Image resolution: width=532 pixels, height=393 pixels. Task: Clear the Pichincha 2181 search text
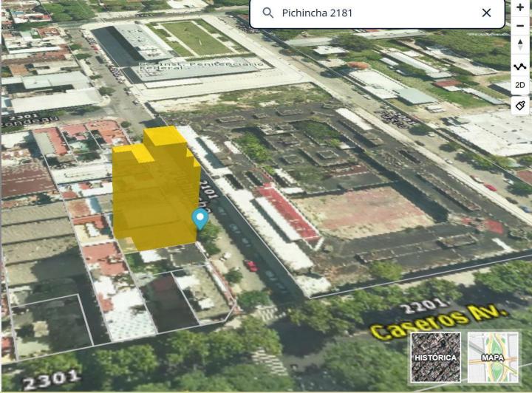click(x=486, y=13)
